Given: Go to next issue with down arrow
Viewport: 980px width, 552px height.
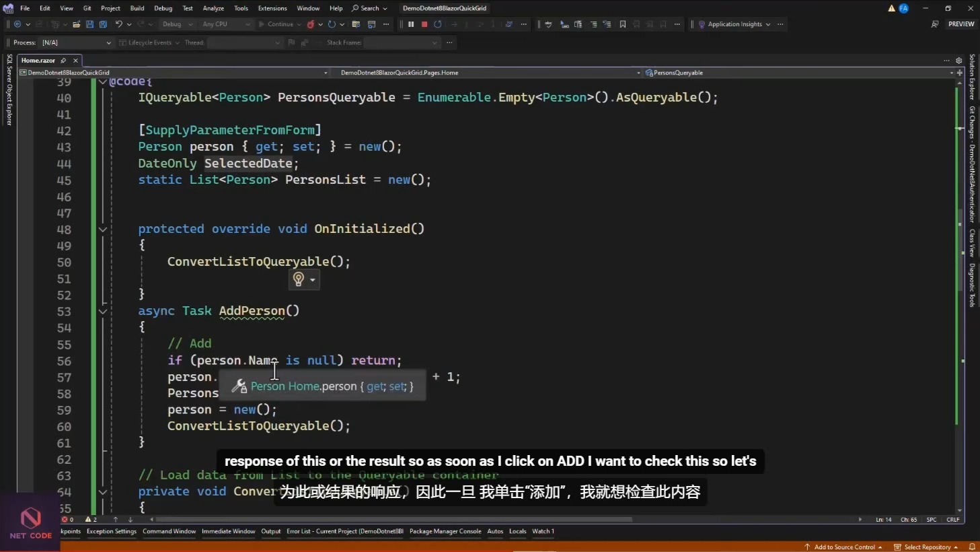Looking at the screenshot, I should (130, 519).
